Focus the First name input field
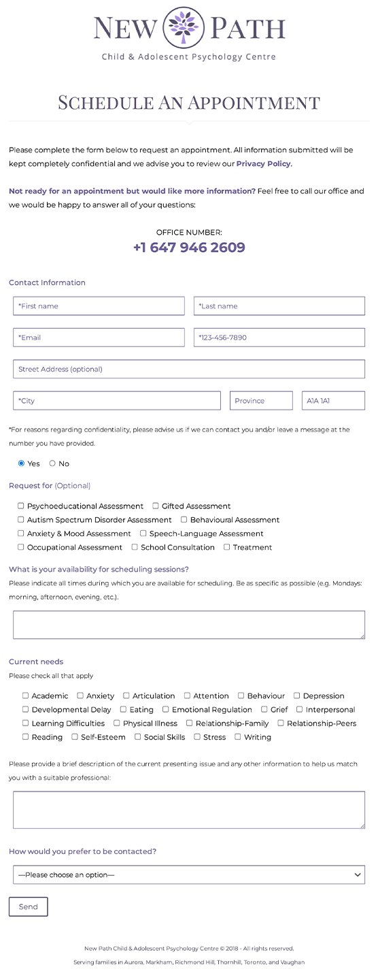 [99, 306]
